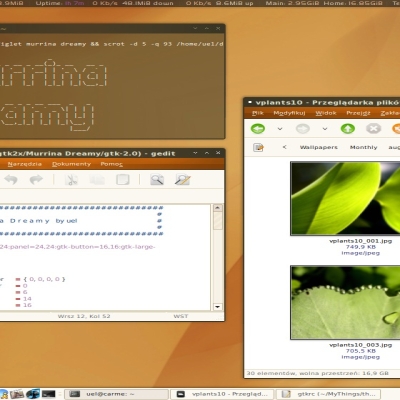The image size is (400, 400).
Task: Click the 749,9 KB size label
Action: coord(361,247)
